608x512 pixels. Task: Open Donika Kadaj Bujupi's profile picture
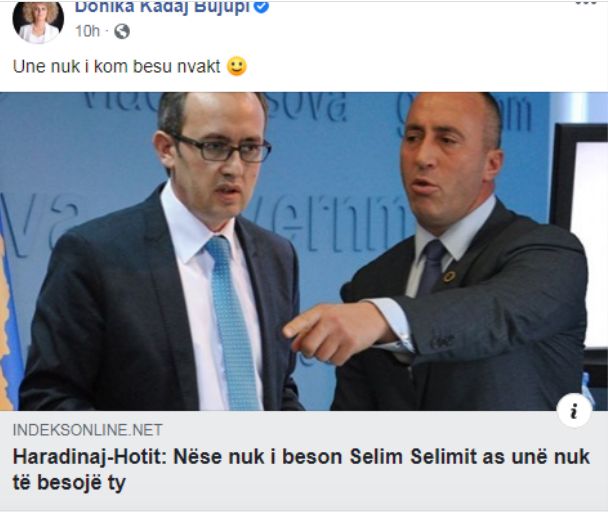38,22
